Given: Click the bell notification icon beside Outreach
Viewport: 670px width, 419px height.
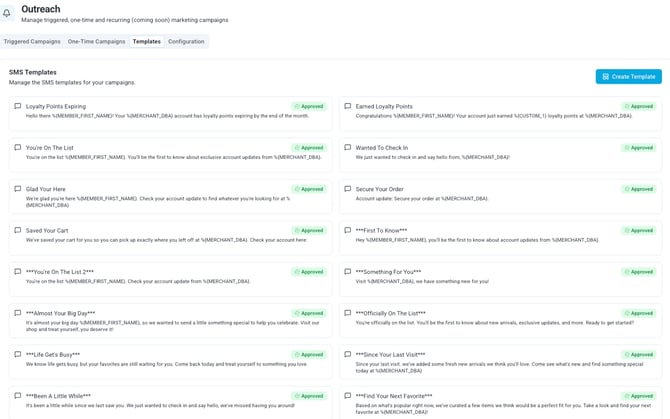Looking at the screenshot, I should [7, 14].
